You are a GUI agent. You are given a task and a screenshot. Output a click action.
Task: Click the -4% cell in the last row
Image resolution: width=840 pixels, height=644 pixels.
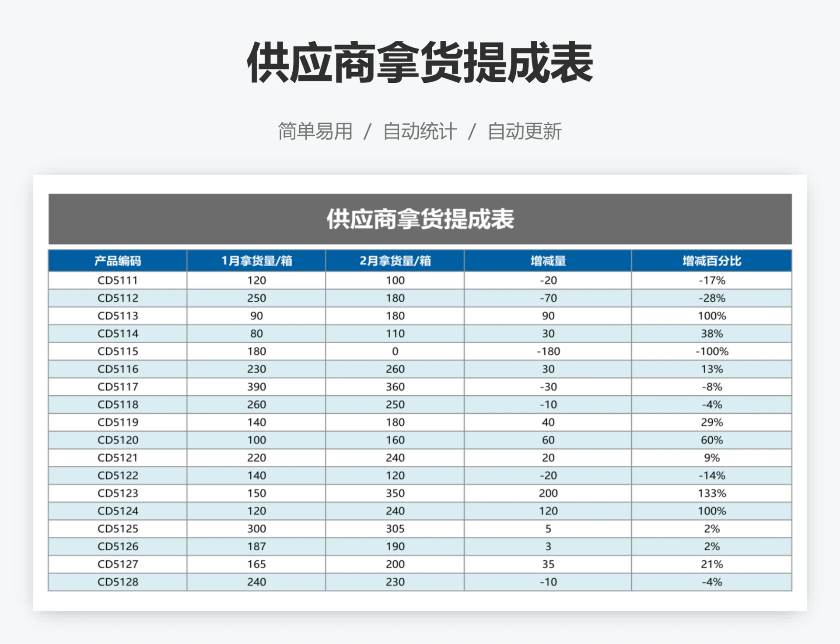pos(711,582)
